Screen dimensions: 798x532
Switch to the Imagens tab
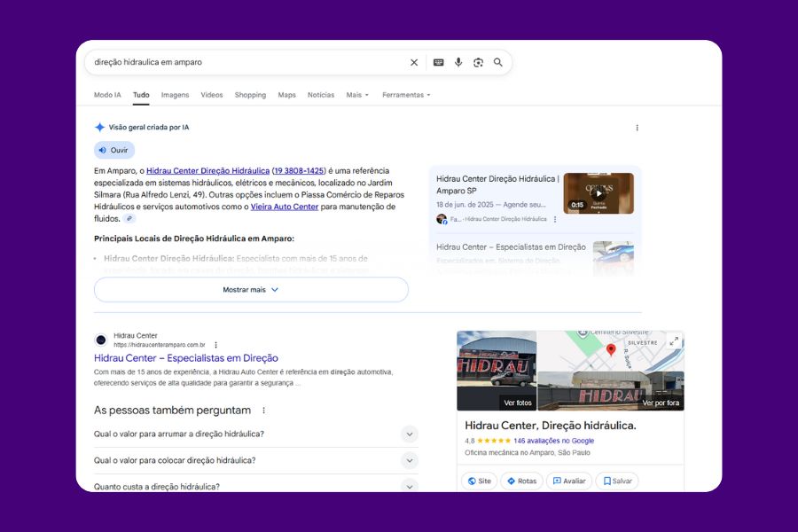(x=175, y=95)
